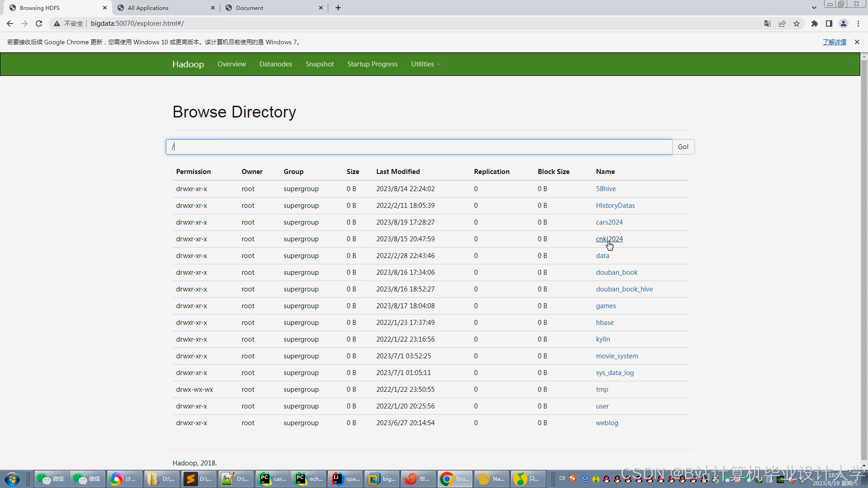
Task: Click the browser reload icon
Action: (39, 23)
